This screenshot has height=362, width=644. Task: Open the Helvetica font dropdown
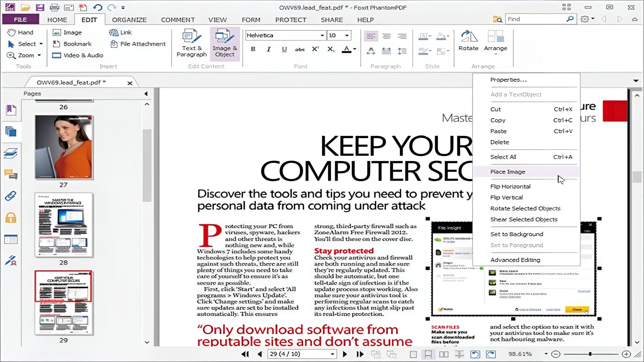(x=322, y=35)
